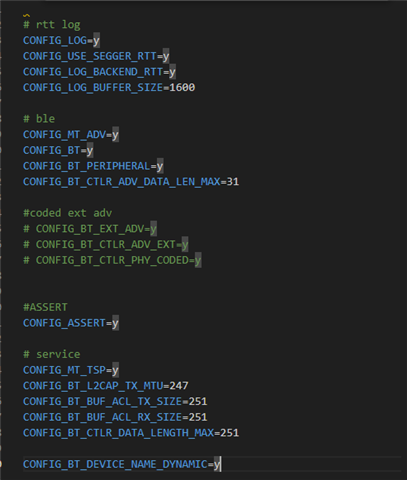Click the value 247 of L2CAP_TX_MTU

[x=179, y=386]
